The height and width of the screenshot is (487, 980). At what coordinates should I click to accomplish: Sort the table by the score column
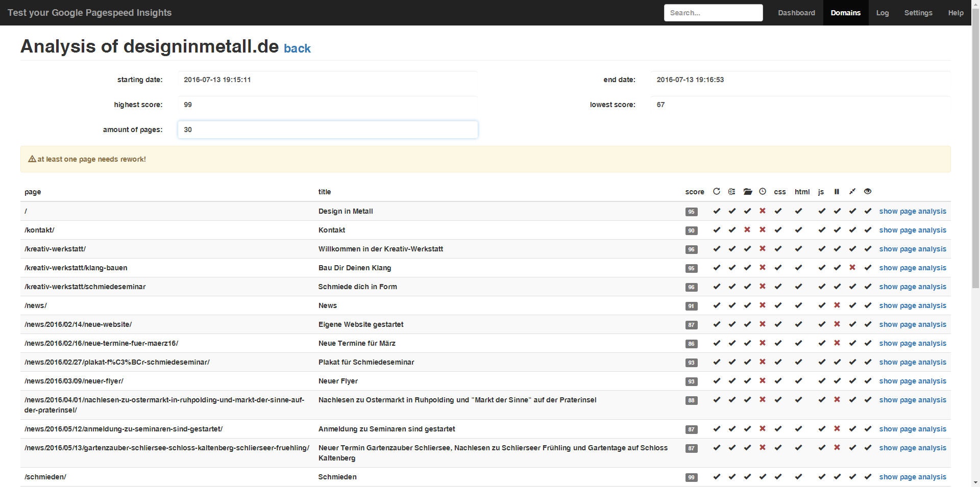pyautogui.click(x=694, y=192)
